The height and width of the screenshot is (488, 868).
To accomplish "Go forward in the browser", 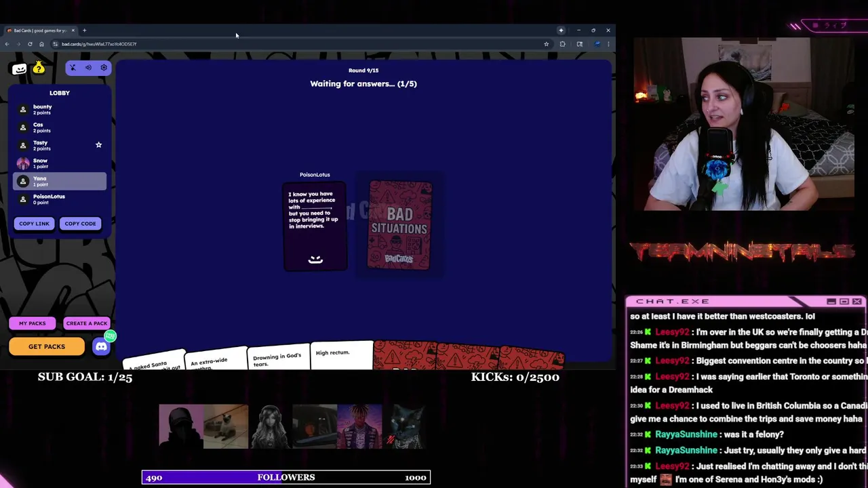I will pos(18,44).
